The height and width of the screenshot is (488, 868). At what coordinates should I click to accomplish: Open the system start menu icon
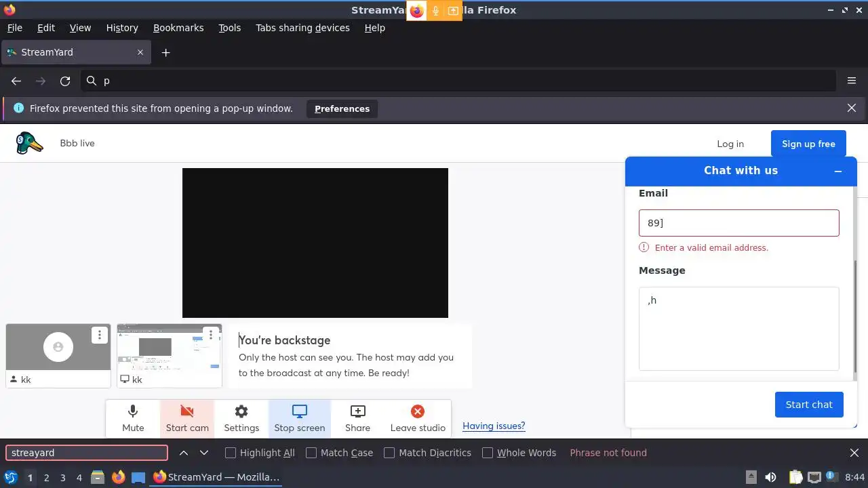click(11, 477)
